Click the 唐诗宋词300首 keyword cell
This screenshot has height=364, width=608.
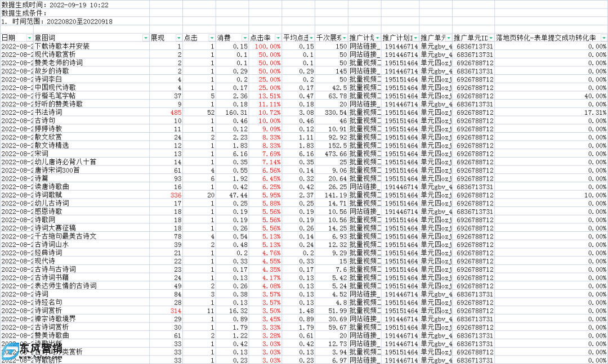57,170
